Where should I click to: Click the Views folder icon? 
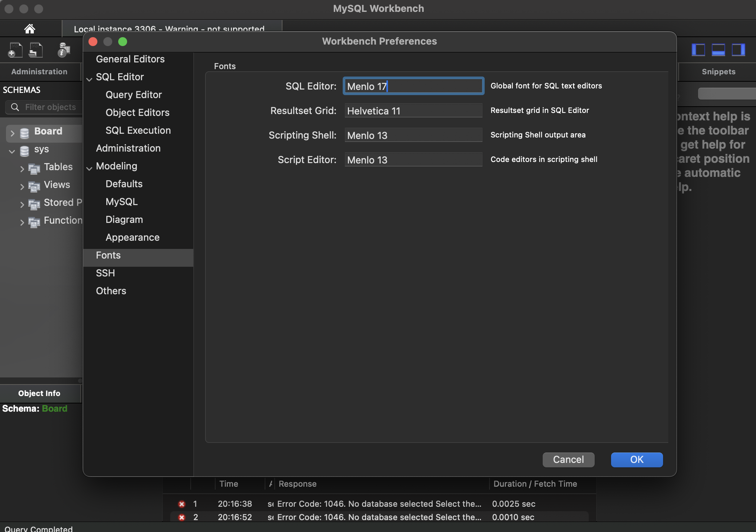point(34,186)
